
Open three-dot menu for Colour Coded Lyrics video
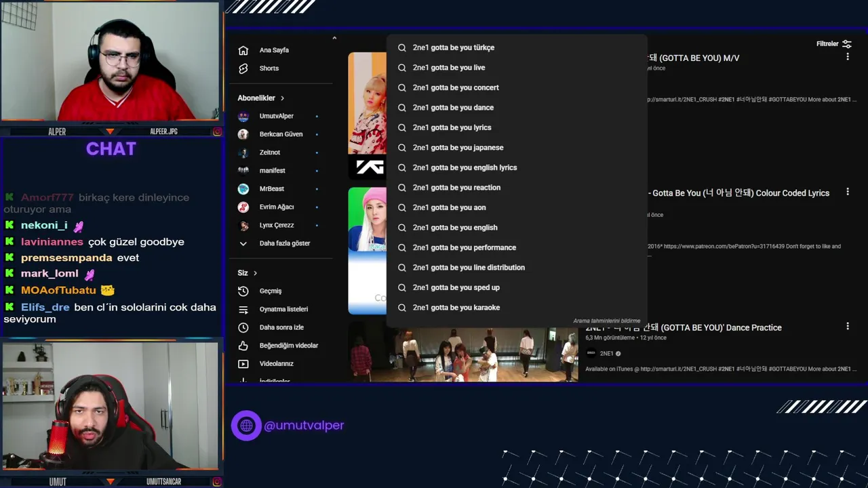pyautogui.click(x=847, y=192)
